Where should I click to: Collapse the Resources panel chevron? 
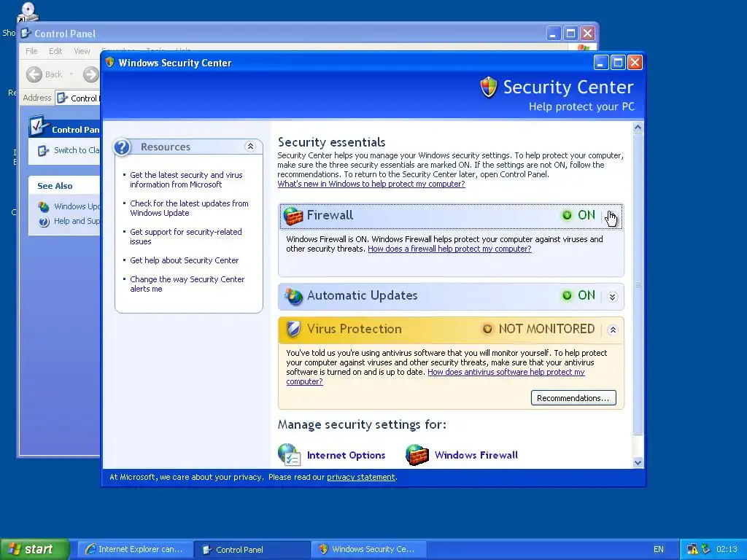click(250, 147)
